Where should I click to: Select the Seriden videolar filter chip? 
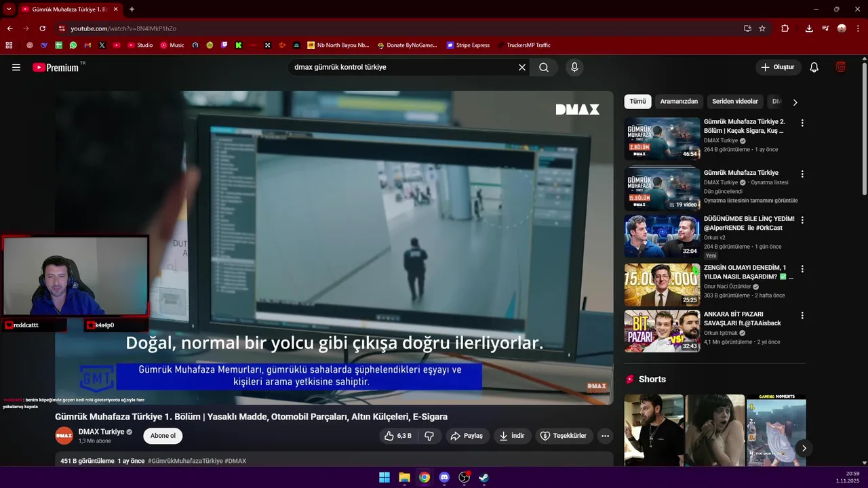tap(735, 102)
